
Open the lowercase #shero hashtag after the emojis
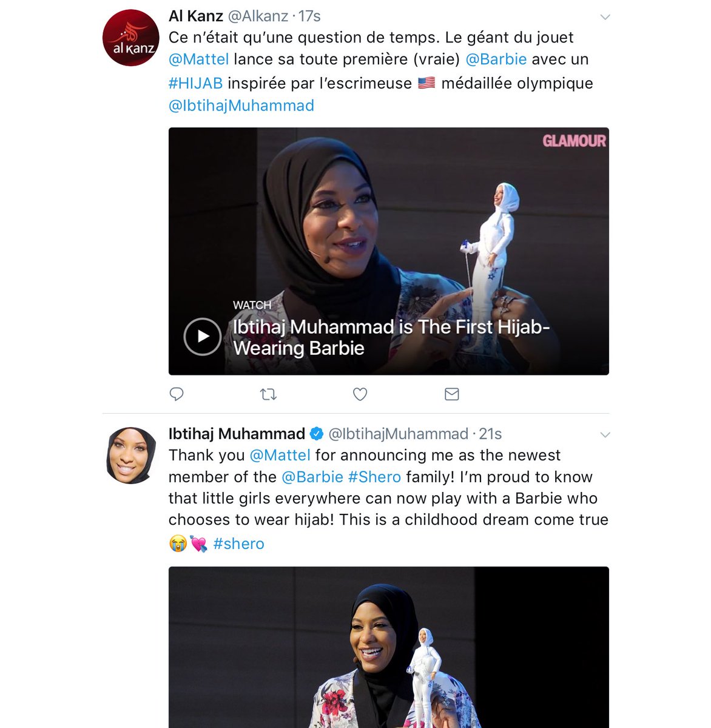point(239,544)
